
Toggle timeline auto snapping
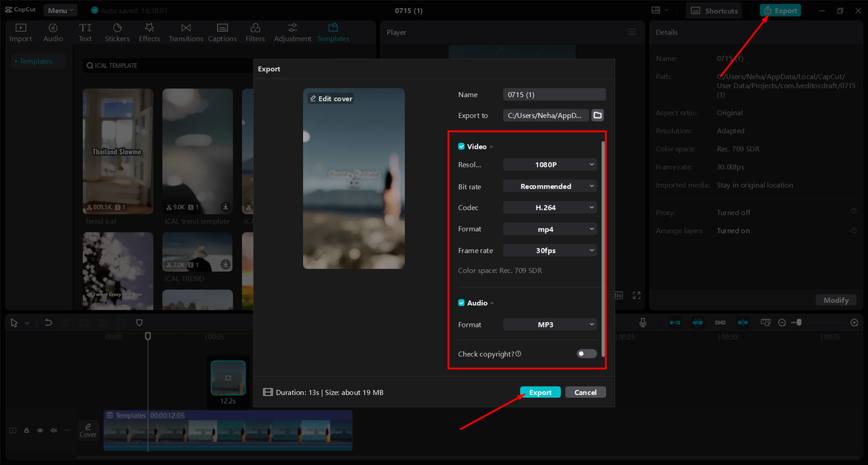698,323
